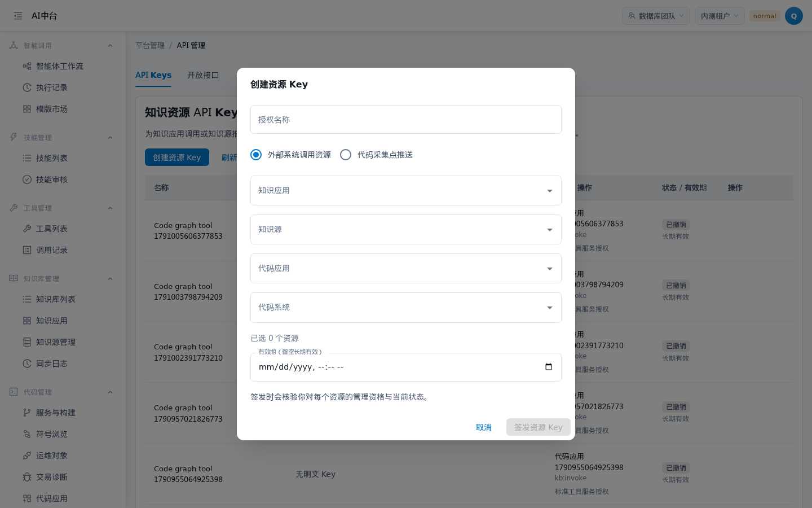Click the 服务与构建 branch icon
Viewport: 812px width, 508px height.
(27, 413)
